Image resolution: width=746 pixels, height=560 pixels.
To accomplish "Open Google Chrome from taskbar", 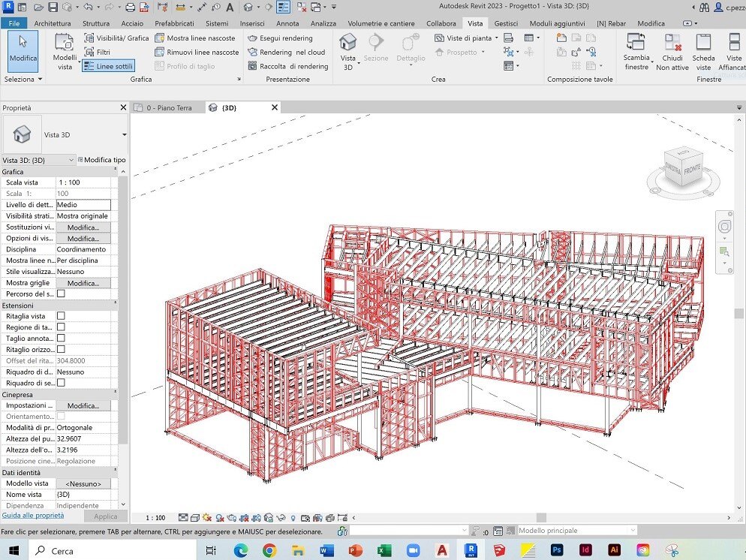I will pos(269,550).
